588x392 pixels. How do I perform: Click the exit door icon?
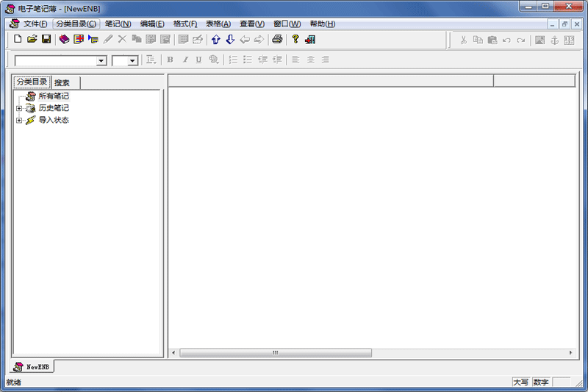click(x=310, y=40)
